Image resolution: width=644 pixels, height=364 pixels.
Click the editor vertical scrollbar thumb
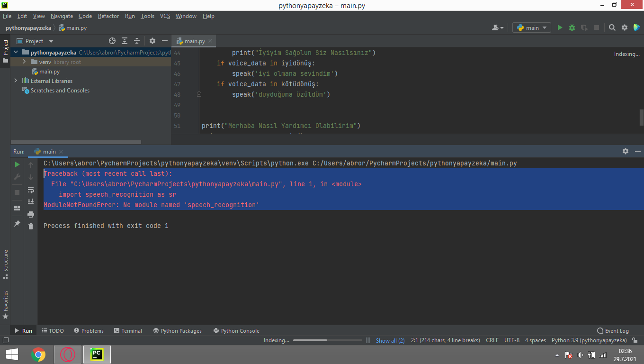point(642,117)
